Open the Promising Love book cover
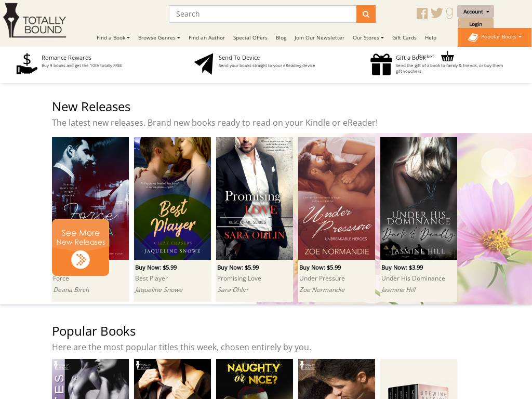 pyautogui.click(x=255, y=198)
